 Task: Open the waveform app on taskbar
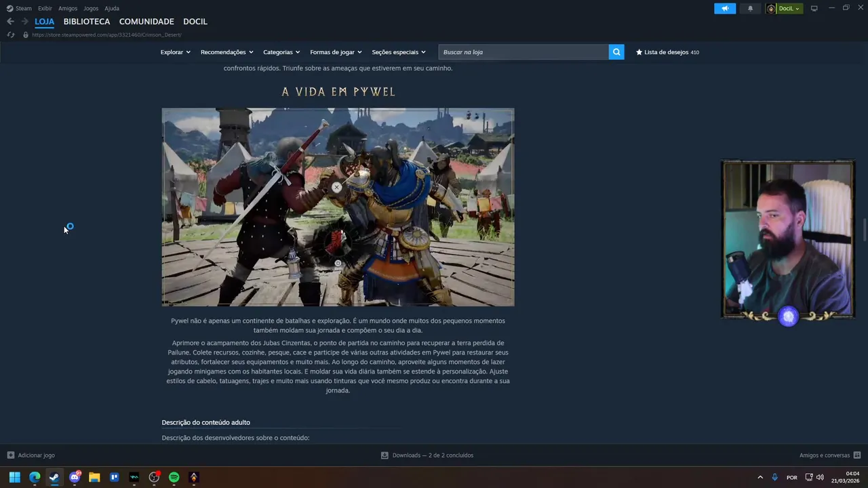click(x=134, y=477)
